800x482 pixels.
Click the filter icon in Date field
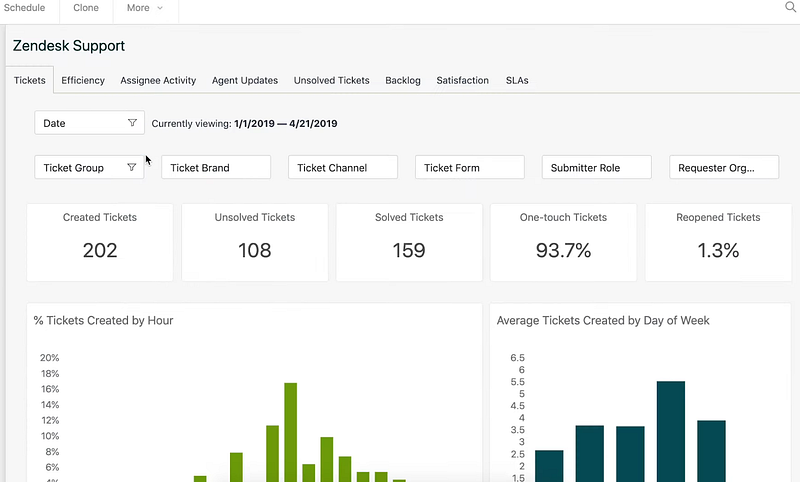[x=132, y=123]
